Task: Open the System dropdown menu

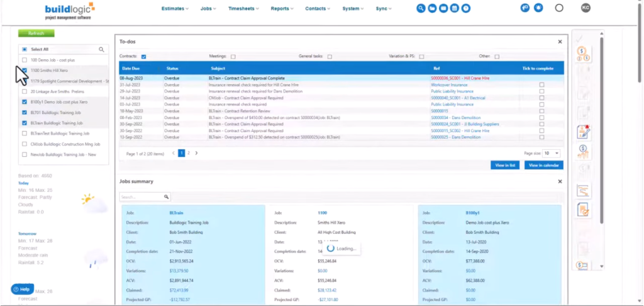Action: coord(353,9)
